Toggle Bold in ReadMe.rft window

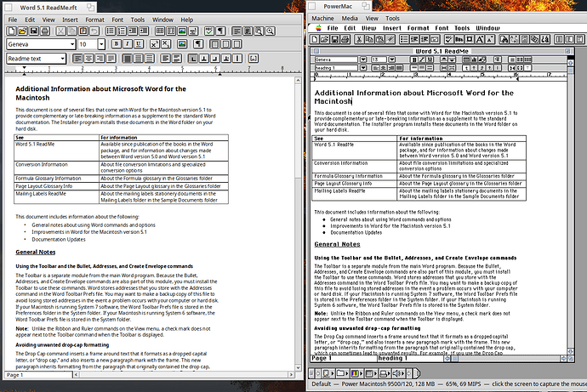pyautogui.click(x=117, y=44)
